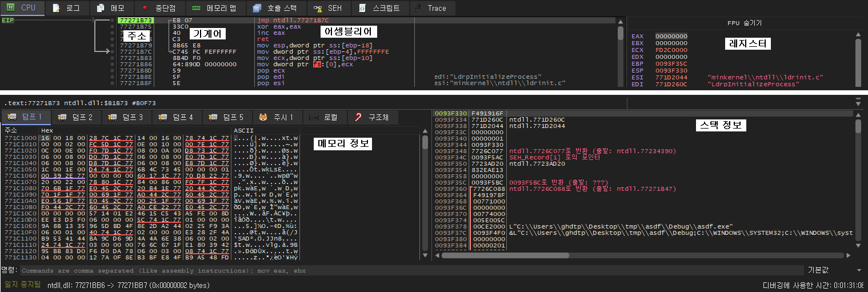Select EBP register value 0093F35C
This screenshot has height=292, width=868.
pyautogui.click(x=671, y=64)
